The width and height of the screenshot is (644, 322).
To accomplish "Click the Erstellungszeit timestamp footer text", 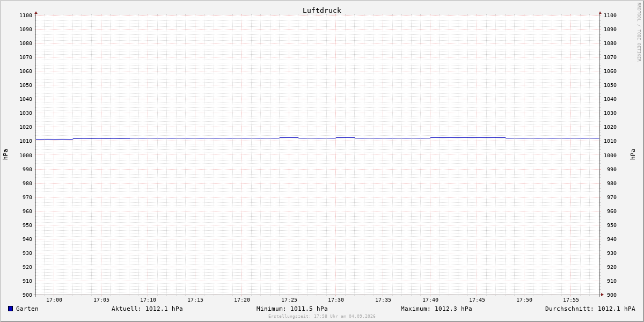I will (x=322, y=316).
